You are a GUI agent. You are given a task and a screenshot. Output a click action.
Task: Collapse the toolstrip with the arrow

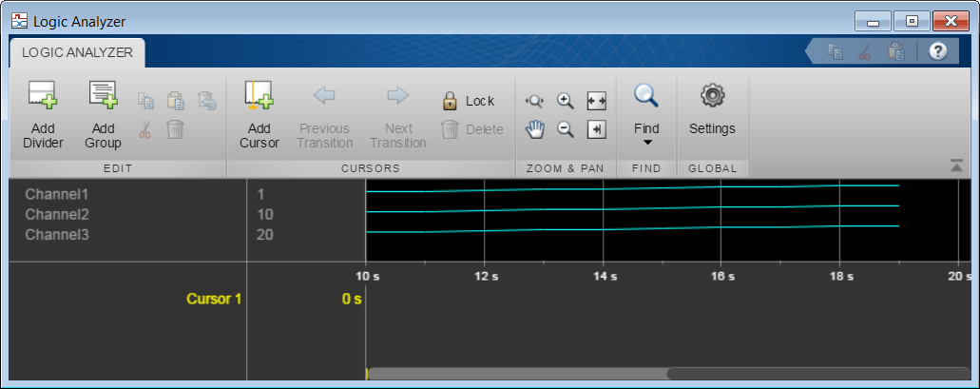click(956, 165)
